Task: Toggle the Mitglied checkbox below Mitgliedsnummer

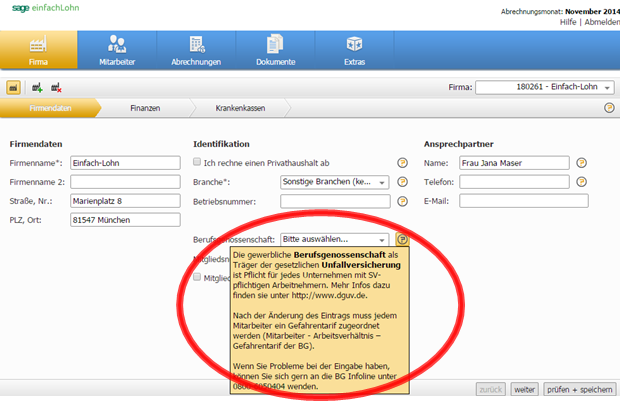Action: click(x=197, y=277)
